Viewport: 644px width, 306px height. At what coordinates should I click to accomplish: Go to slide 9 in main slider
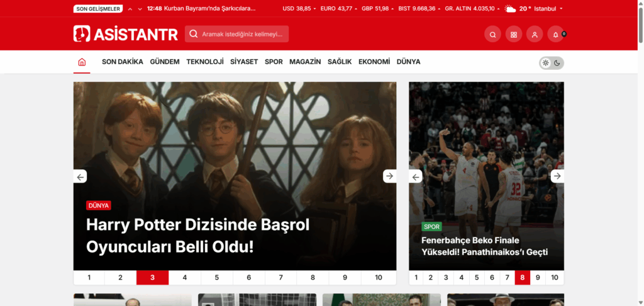click(345, 278)
